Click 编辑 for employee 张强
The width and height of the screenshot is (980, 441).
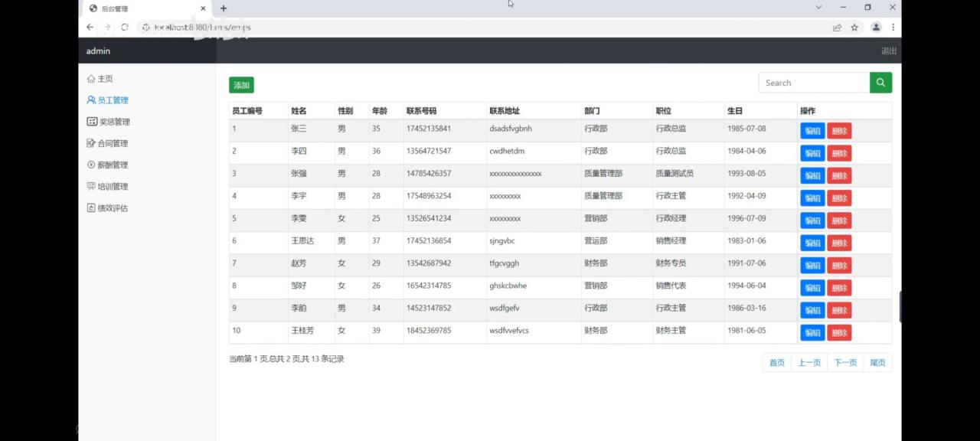click(812, 175)
